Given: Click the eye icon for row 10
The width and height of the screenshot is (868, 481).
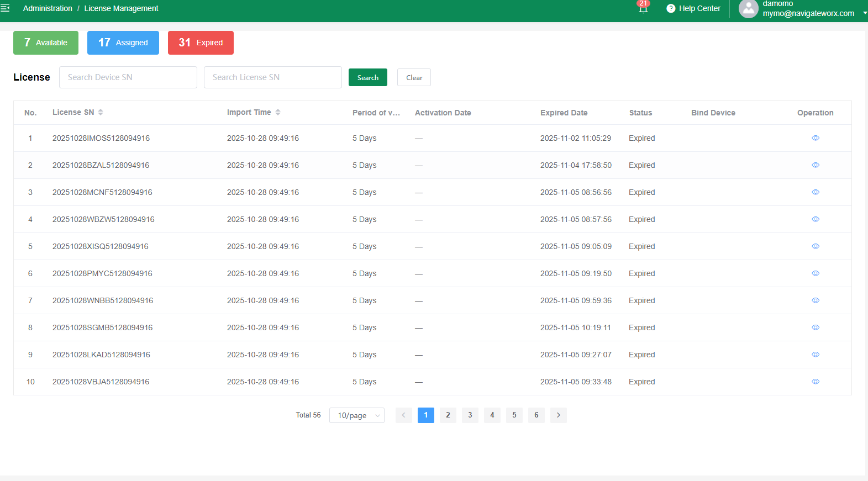Looking at the screenshot, I should pyautogui.click(x=815, y=382).
